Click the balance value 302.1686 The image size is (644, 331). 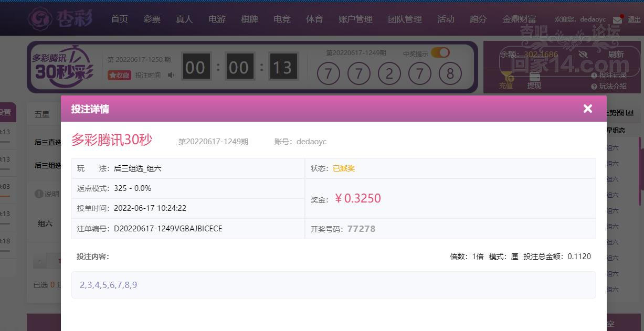541,54
